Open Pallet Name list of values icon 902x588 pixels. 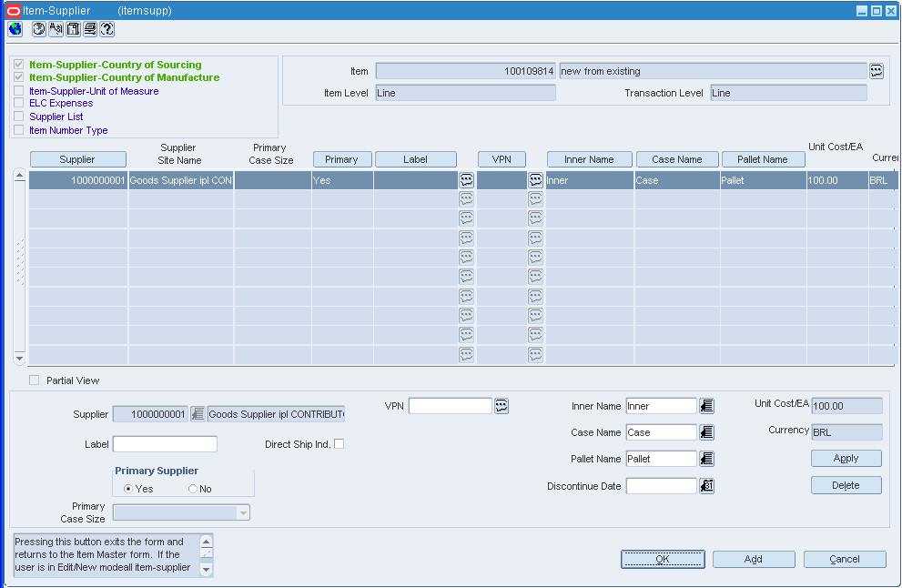[707, 459]
